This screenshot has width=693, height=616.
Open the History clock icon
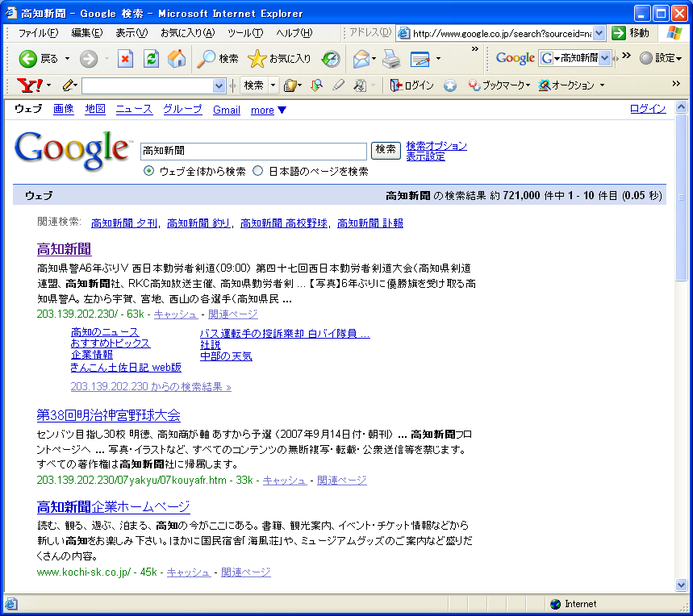(331, 58)
